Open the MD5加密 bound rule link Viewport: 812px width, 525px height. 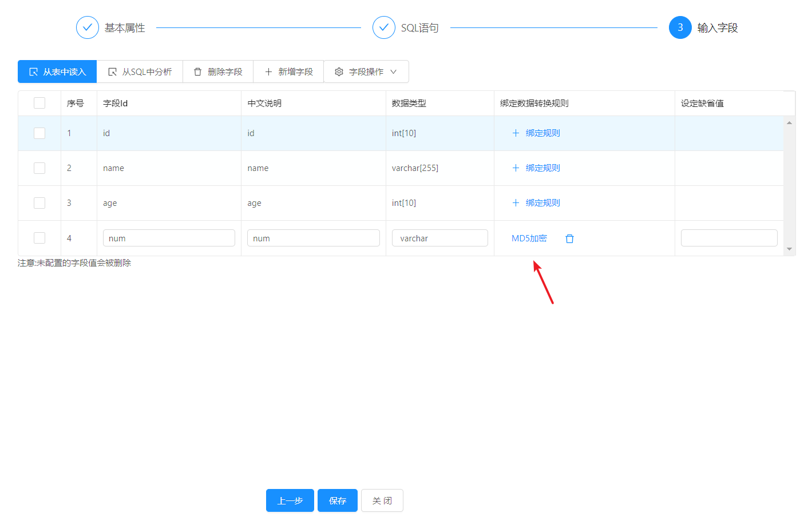[x=529, y=238]
